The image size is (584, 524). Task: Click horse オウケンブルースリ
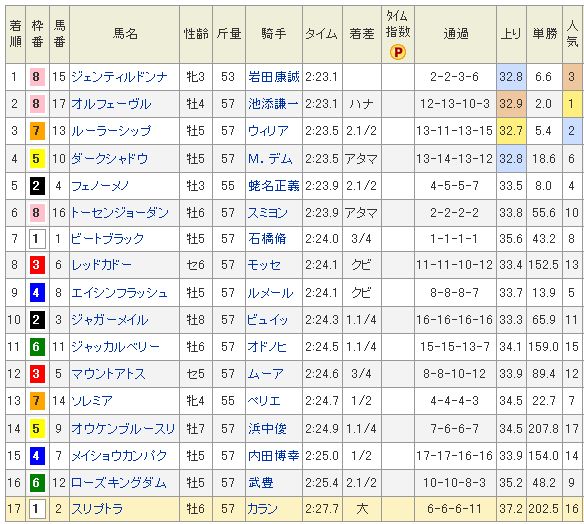pyautogui.click(x=123, y=429)
